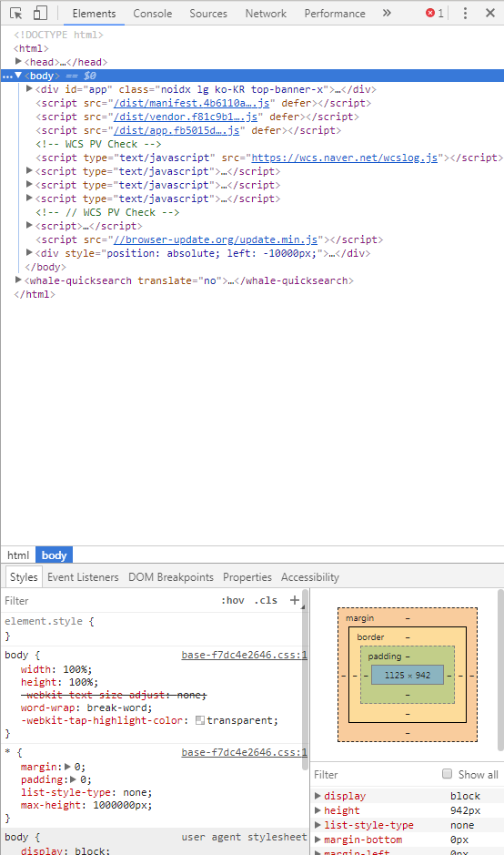This screenshot has width=504, height=855.
Task: Show more DevTools tabs chevron
Action: [x=387, y=13]
